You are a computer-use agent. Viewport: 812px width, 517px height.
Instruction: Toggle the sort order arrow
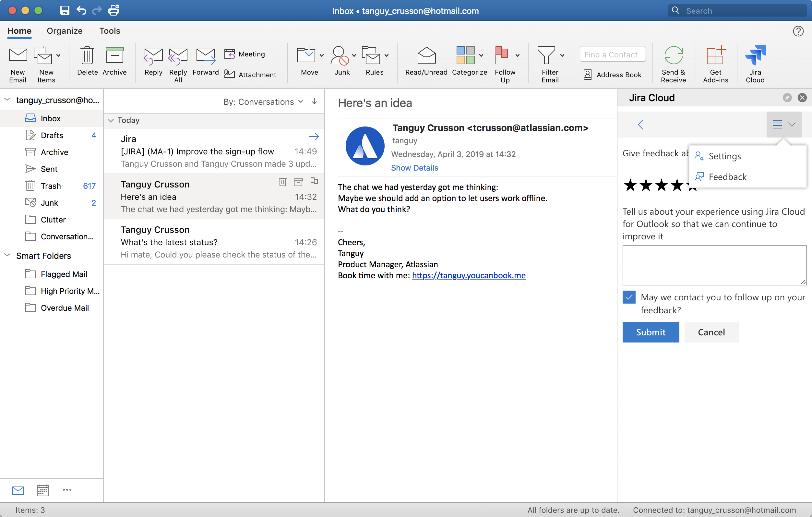pos(314,102)
